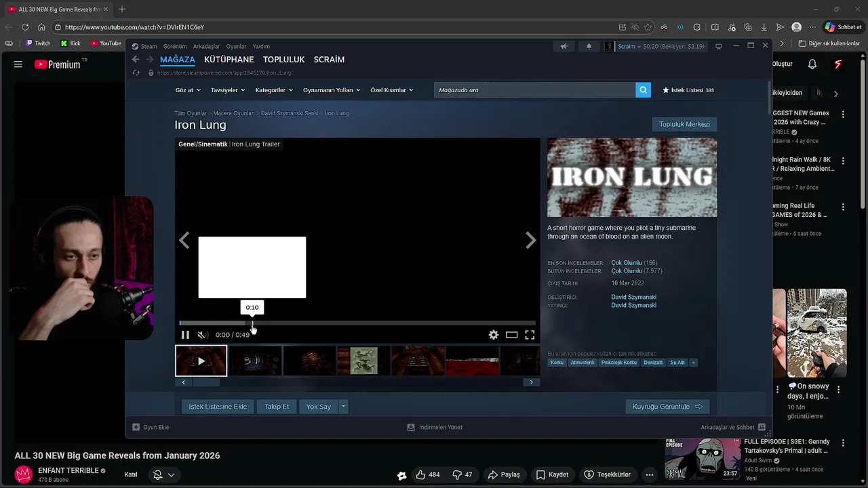Click the store search magnifier button

tap(643, 90)
